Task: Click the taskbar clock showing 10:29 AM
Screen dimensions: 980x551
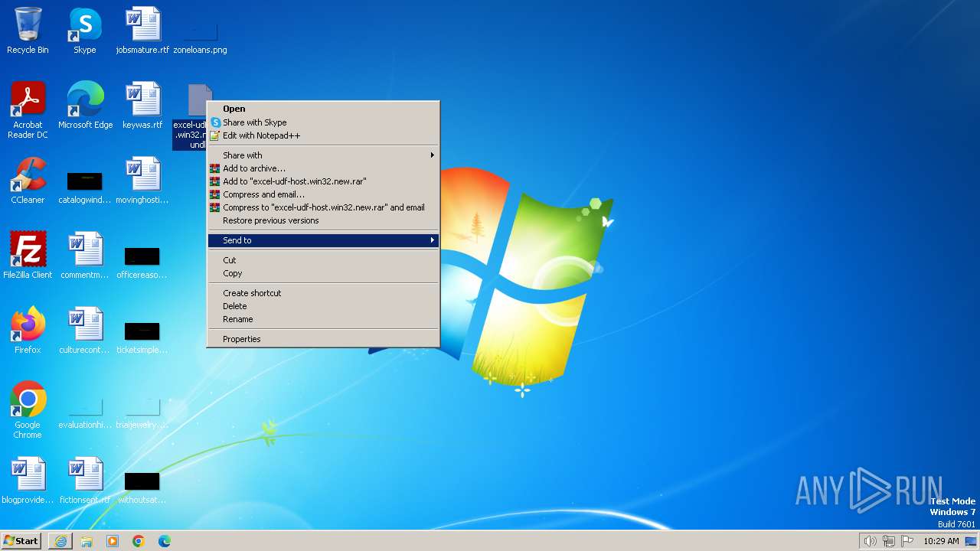Action: (941, 541)
